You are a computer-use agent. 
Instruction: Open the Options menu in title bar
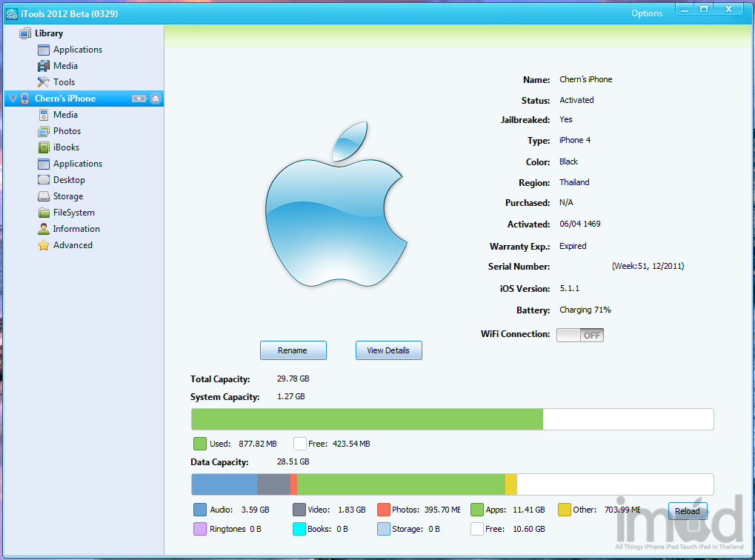[646, 13]
